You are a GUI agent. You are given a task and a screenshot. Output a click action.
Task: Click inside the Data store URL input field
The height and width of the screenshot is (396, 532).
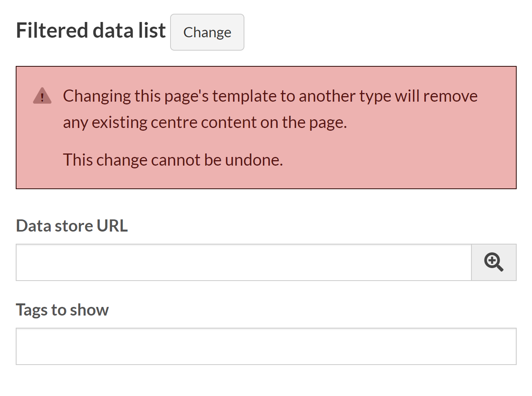pyautogui.click(x=236, y=263)
